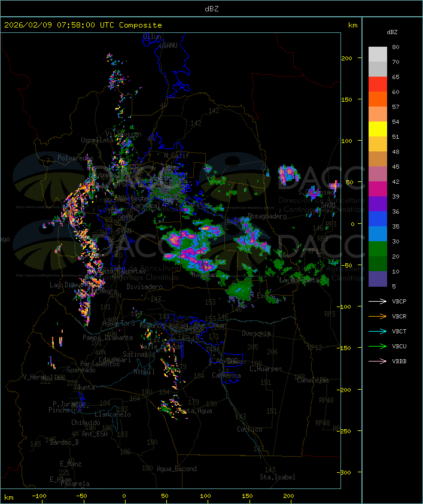This screenshot has width=423, height=504.
Task: Click the Canalejas place label
Action: coord(313,380)
